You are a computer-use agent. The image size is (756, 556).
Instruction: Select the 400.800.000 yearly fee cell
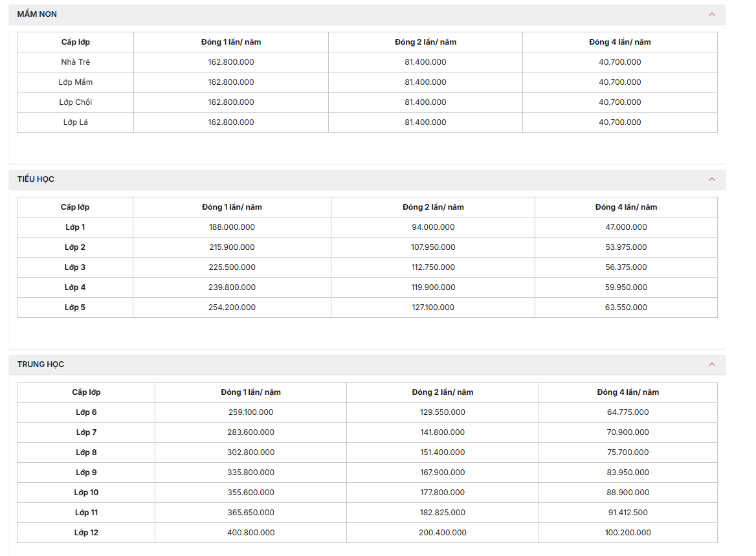click(x=250, y=533)
